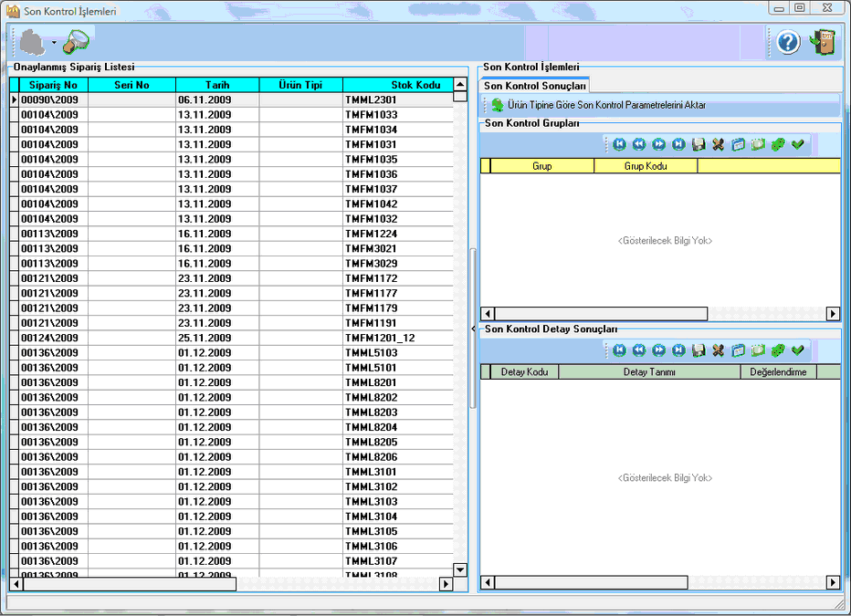Screen dimensions: 851x616
Task: Go to next record in Son Kontrol Detay Sonuçları
Action: pyautogui.click(x=659, y=350)
